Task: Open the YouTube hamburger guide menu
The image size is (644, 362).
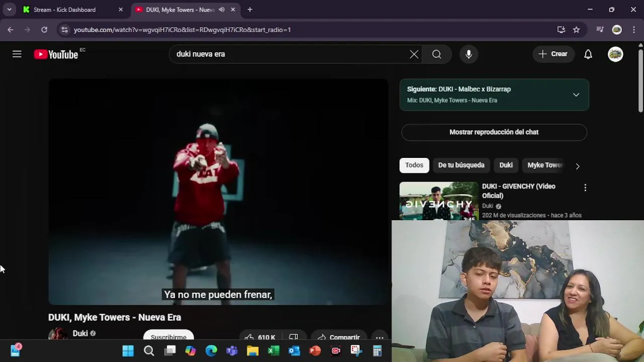Action: (x=17, y=54)
